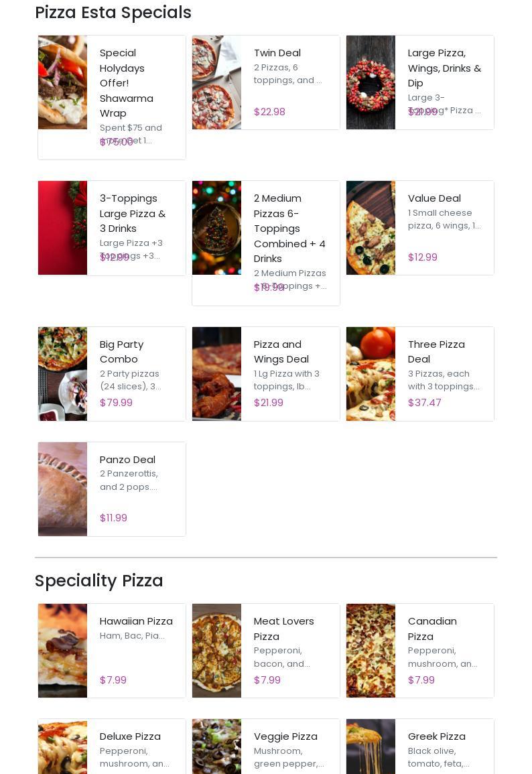Select the Value Deal item
The image size is (532, 774).
pyautogui.click(x=434, y=198)
